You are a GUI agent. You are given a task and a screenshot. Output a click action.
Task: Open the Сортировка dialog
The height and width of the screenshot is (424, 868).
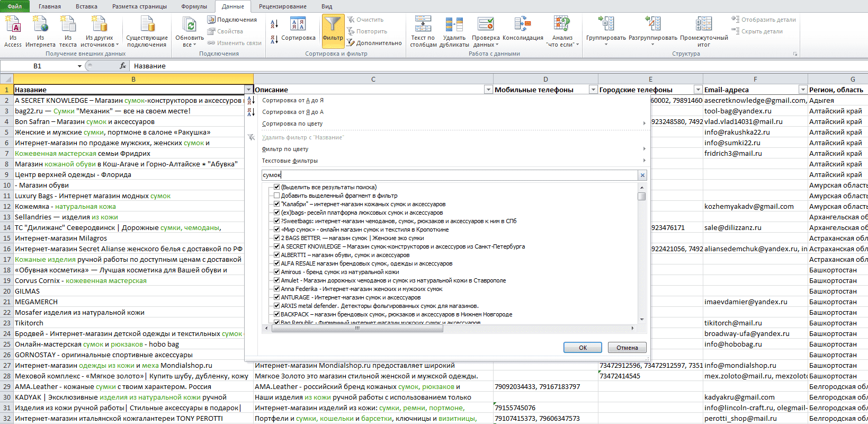coord(298,29)
